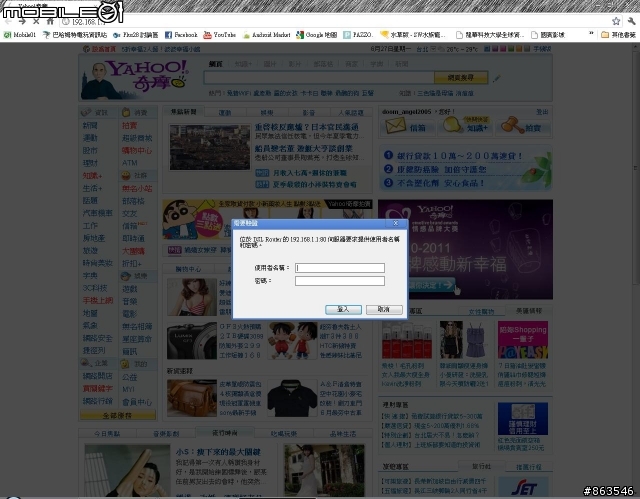Click the yellow 網頁搜尋 search button
The width and height of the screenshot is (640, 499).
[461, 78]
